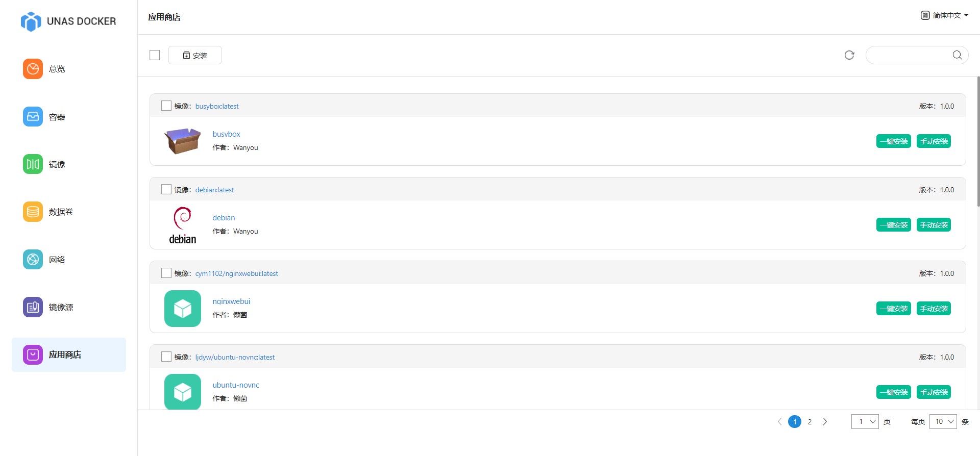Viewport: 980px width, 456px height.
Task: Click the vertical scrollbar of app list
Action: pos(978,143)
